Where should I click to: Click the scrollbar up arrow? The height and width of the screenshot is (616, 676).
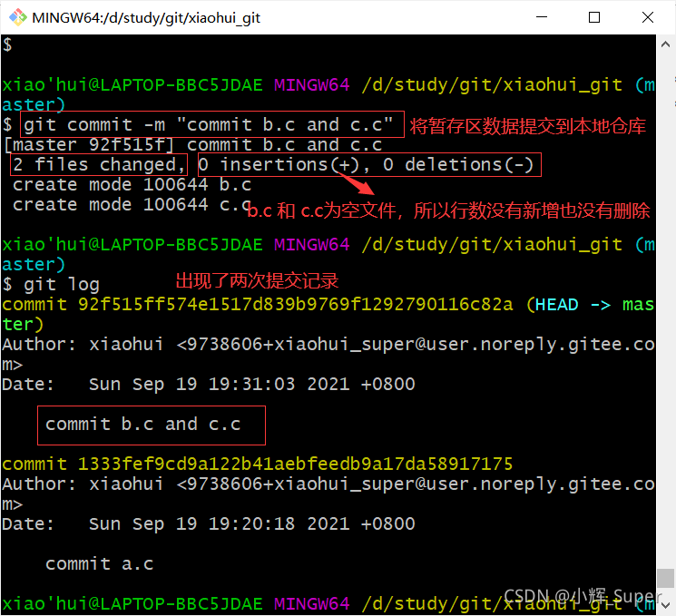point(665,44)
